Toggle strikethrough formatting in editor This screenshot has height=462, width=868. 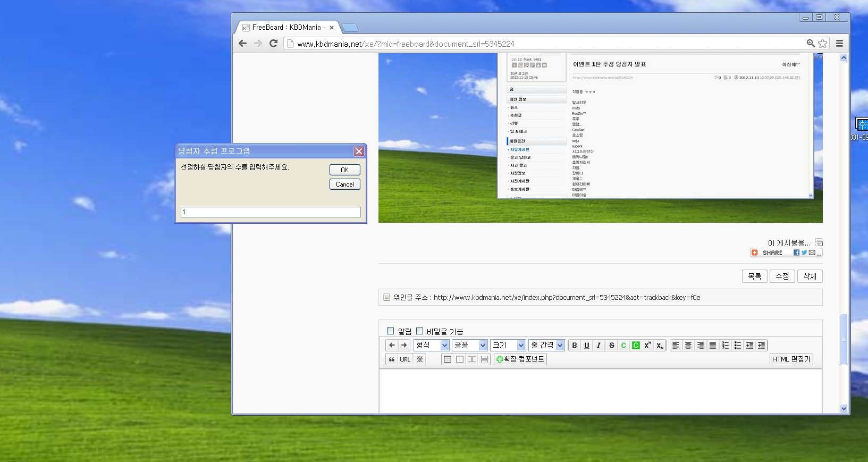coord(611,346)
